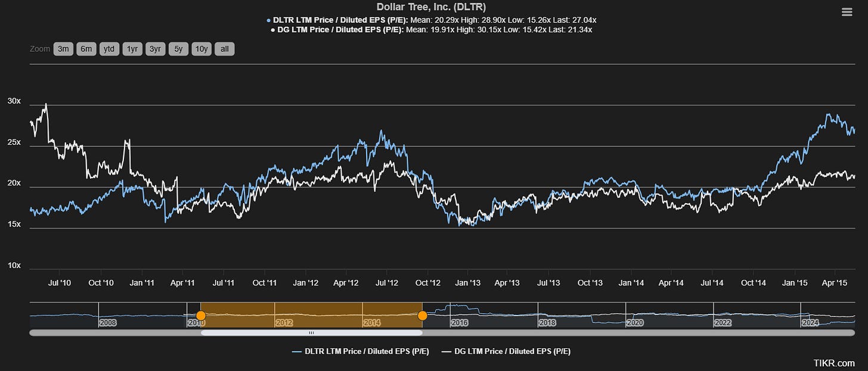Click the 2016 label in navigator
Image resolution: width=868 pixels, height=371 pixels.
point(460,322)
